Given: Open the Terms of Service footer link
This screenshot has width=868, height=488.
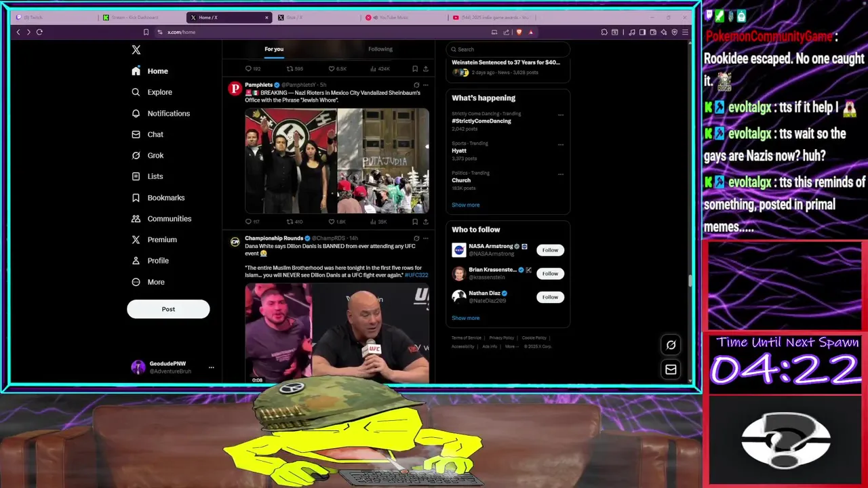Looking at the screenshot, I should pos(467,338).
